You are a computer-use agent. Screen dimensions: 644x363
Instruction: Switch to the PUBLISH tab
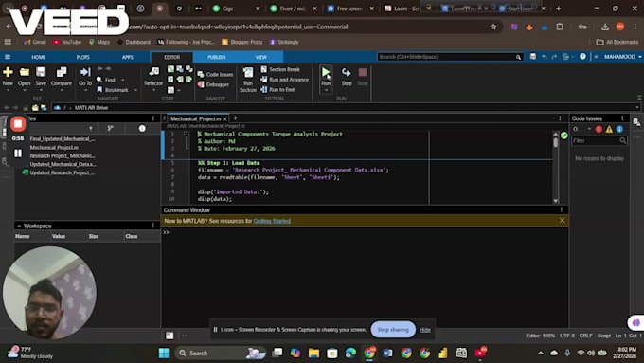click(x=217, y=57)
